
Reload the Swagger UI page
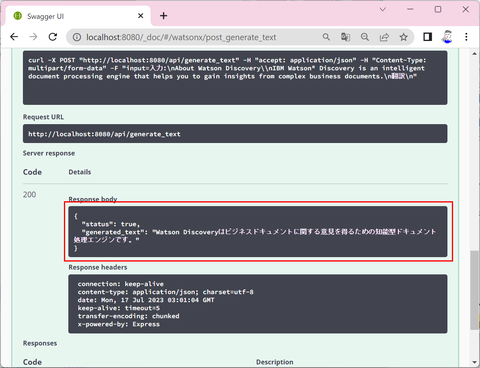click(53, 37)
